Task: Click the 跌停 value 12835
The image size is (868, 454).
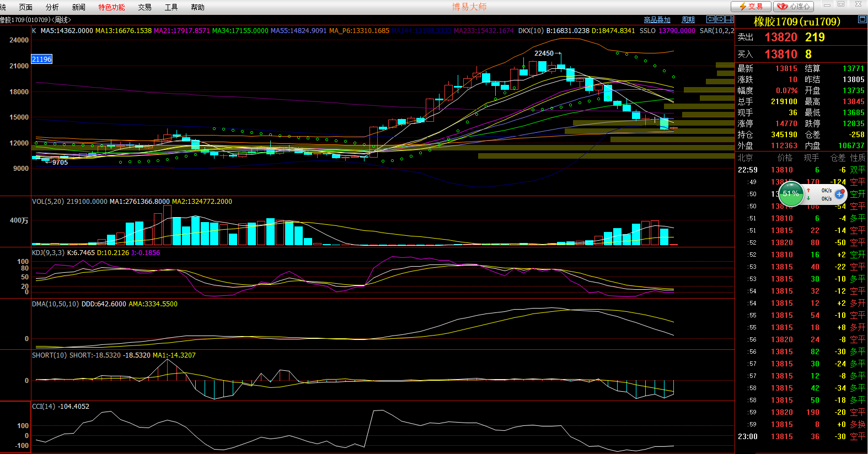Action: click(853, 123)
